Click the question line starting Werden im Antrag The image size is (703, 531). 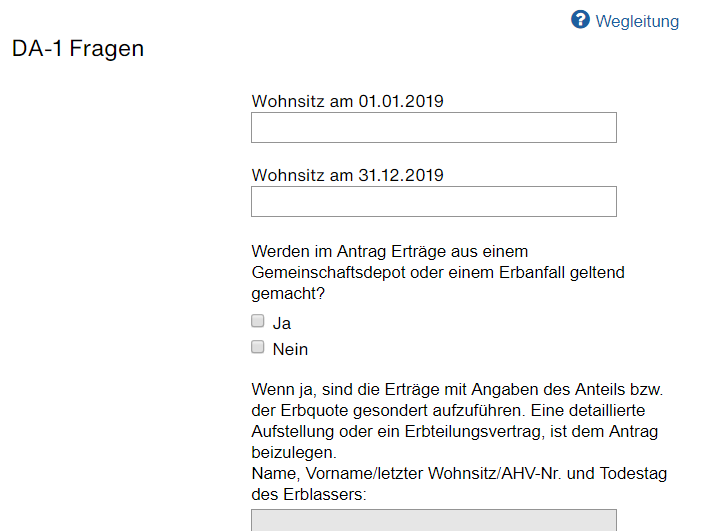(x=390, y=252)
